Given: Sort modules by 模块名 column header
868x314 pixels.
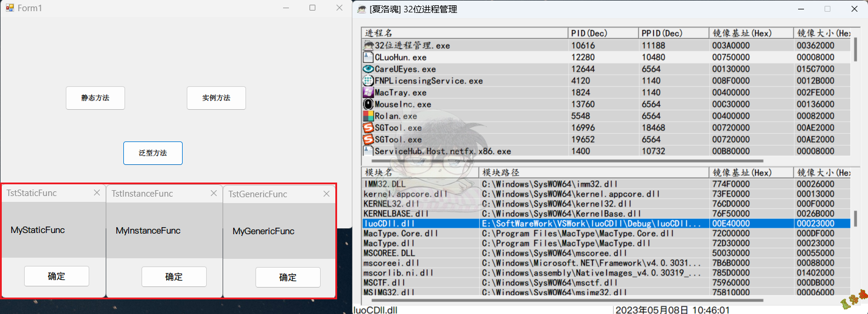Looking at the screenshot, I should click(420, 173).
